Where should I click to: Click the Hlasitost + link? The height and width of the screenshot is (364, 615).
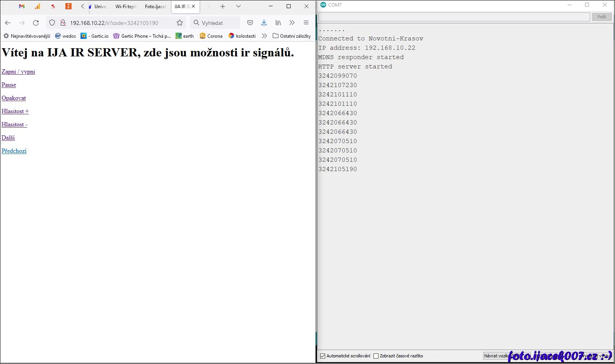(15, 111)
